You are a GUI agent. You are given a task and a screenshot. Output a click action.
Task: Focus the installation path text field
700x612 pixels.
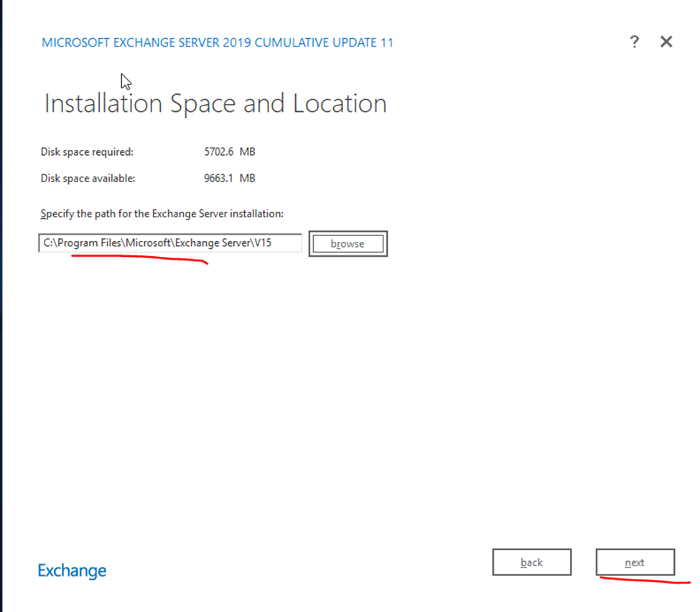170,243
